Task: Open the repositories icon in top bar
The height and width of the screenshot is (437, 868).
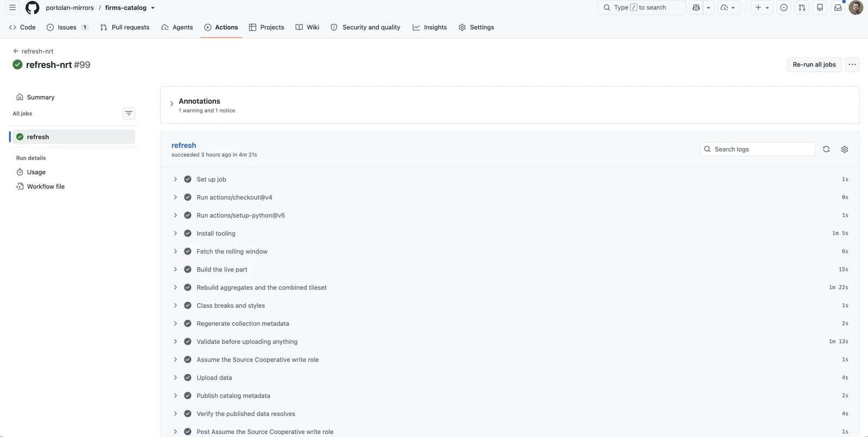Action: click(x=820, y=8)
